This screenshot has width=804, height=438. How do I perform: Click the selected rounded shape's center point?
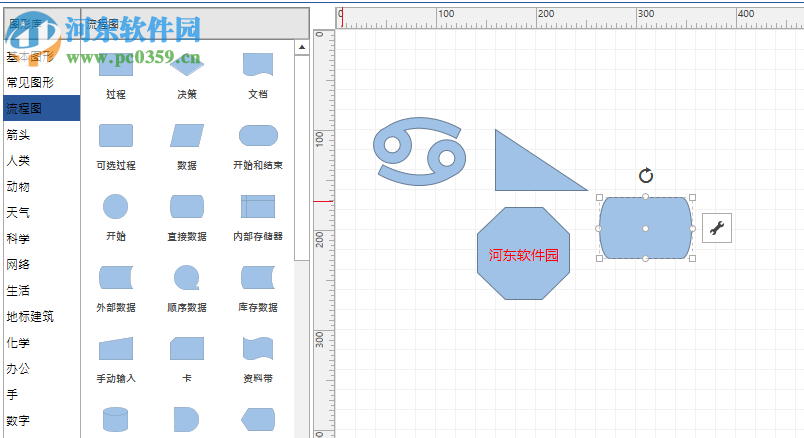point(646,228)
